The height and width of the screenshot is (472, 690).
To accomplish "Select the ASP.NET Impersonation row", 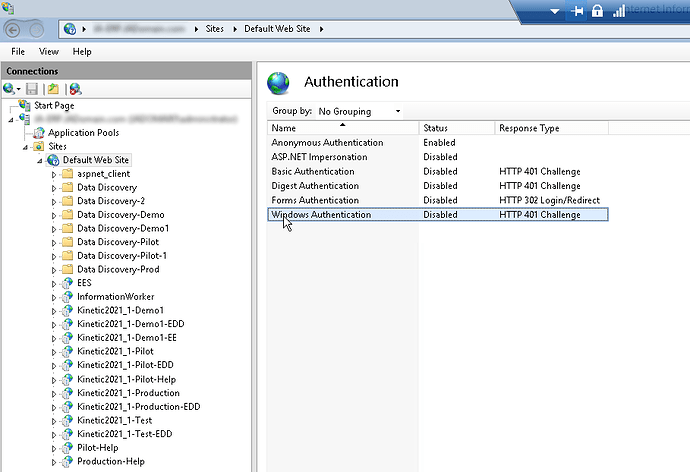I will click(437, 157).
